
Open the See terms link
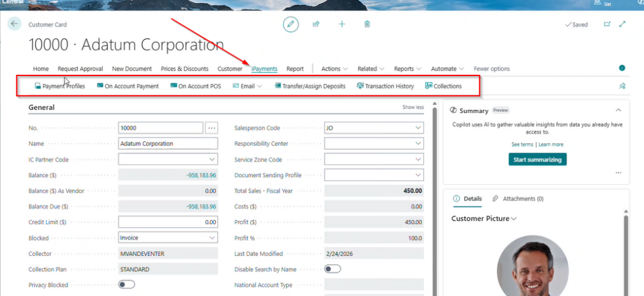point(522,145)
